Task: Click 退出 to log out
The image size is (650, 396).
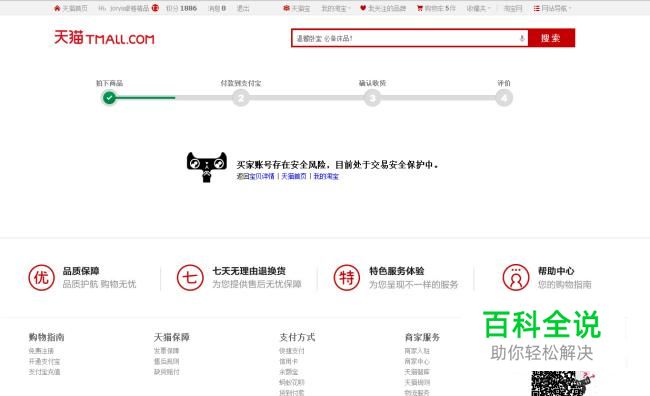Action: [x=243, y=8]
